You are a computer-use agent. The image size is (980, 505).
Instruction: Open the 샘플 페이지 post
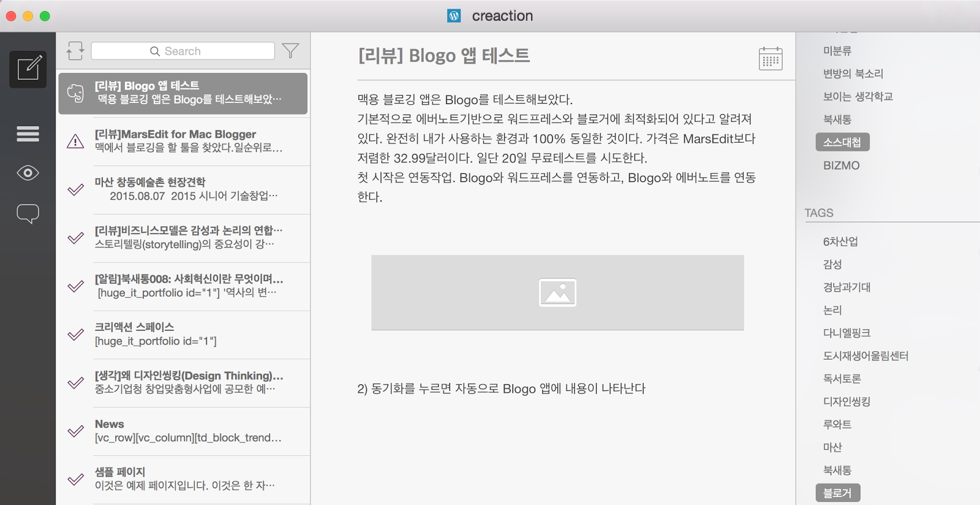coord(183,479)
